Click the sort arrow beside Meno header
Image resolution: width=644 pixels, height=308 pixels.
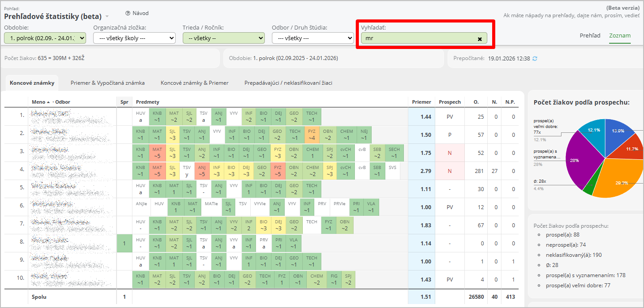coord(48,102)
